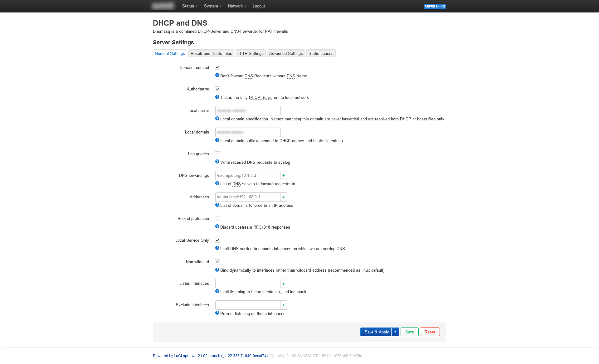Image resolution: width=599 pixels, height=364 pixels.
Task: Click help icon under Local server field
Action: [217, 119]
